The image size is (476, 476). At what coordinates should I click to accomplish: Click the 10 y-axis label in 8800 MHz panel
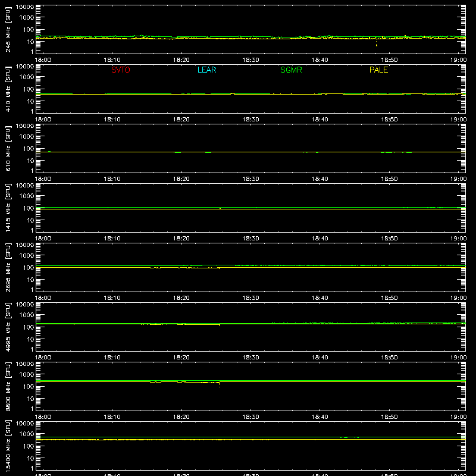pyautogui.click(x=30, y=399)
